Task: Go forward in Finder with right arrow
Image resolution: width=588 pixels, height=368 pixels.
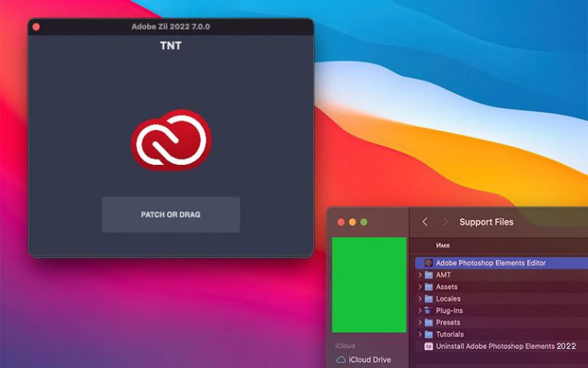Action: pos(445,222)
